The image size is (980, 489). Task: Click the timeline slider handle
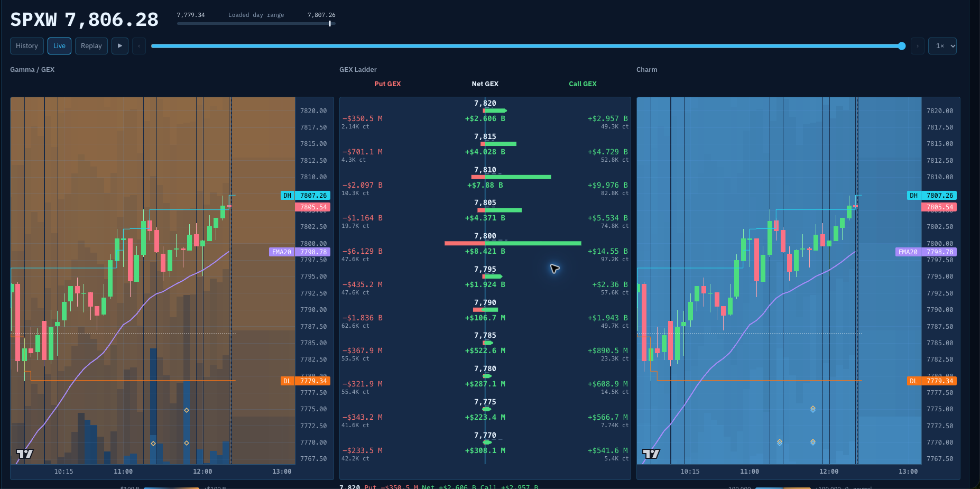pyautogui.click(x=902, y=46)
